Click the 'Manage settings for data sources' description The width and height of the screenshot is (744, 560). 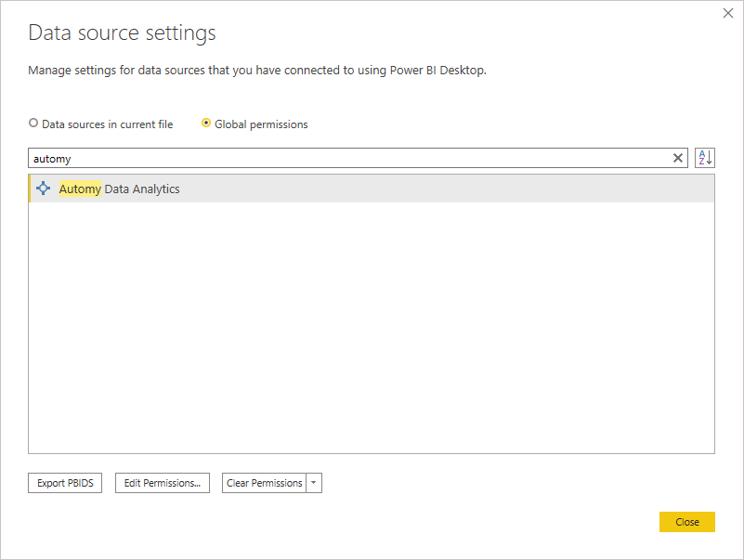click(x=257, y=71)
